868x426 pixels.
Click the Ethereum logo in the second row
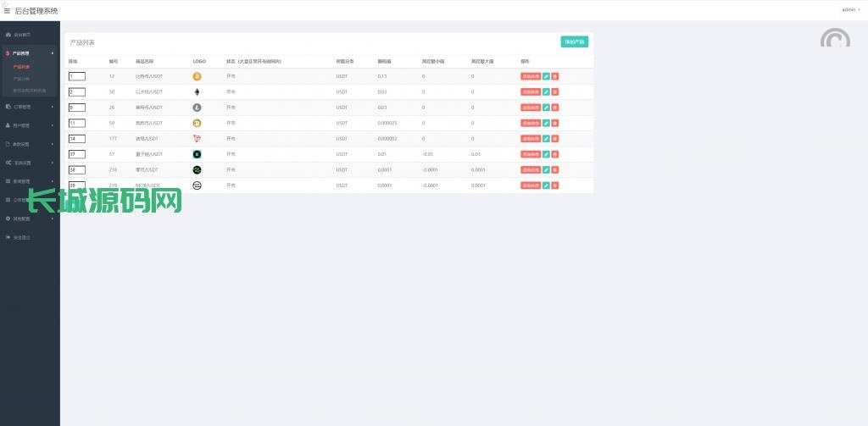[197, 91]
